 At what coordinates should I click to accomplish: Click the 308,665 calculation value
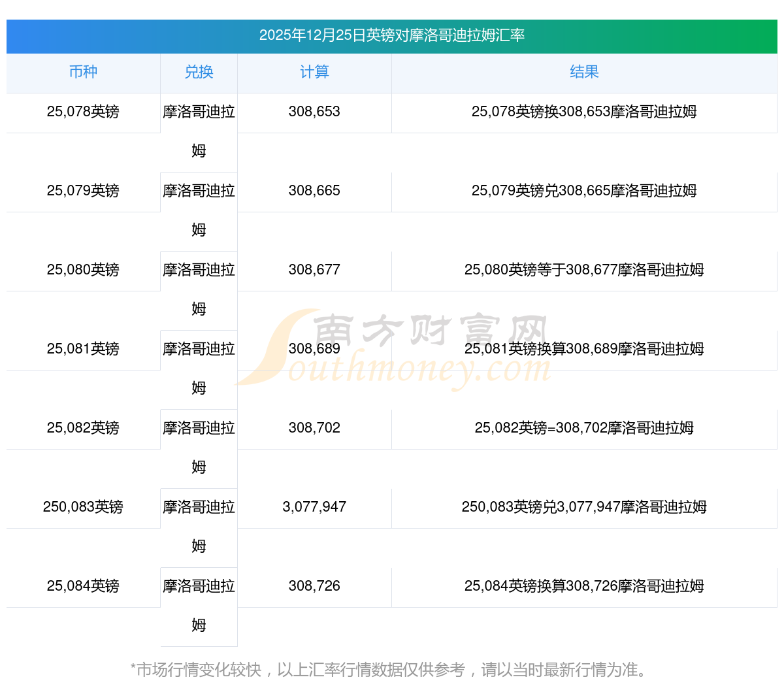(314, 191)
